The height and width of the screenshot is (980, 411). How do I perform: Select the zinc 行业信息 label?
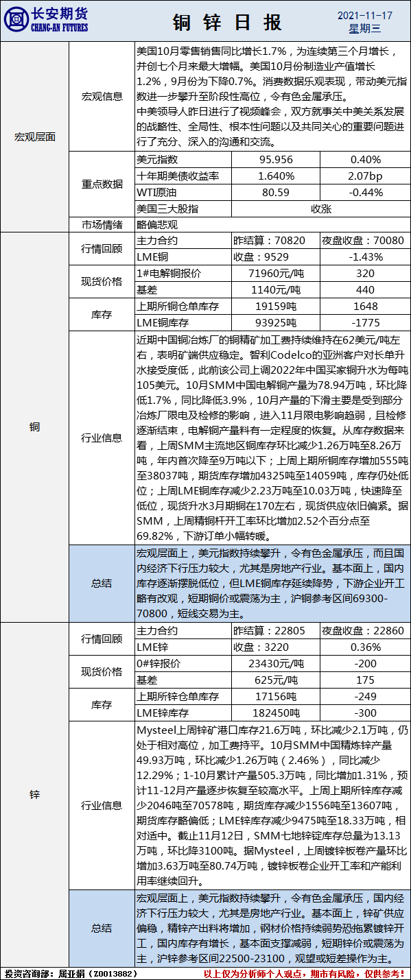point(102,805)
